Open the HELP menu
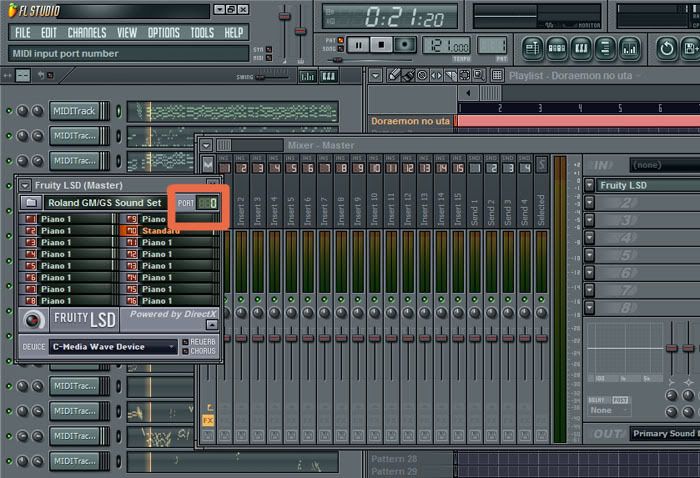This screenshot has width=700, height=478. click(x=233, y=33)
